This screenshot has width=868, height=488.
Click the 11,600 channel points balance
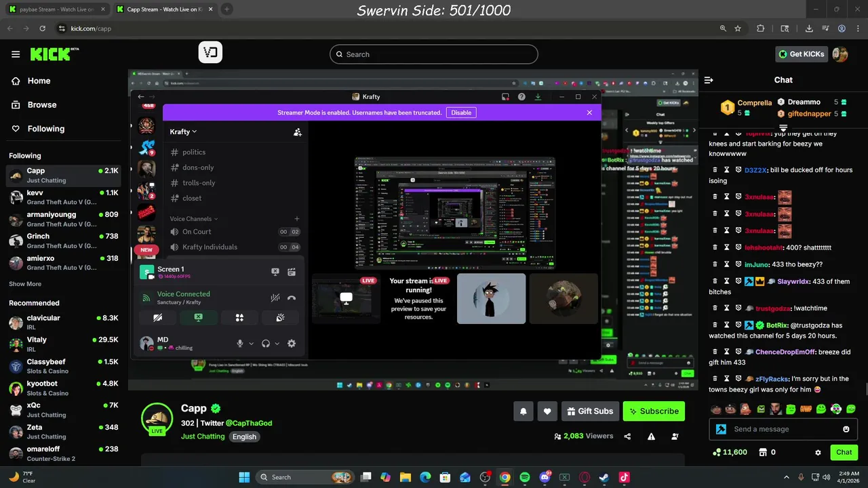pos(730,452)
